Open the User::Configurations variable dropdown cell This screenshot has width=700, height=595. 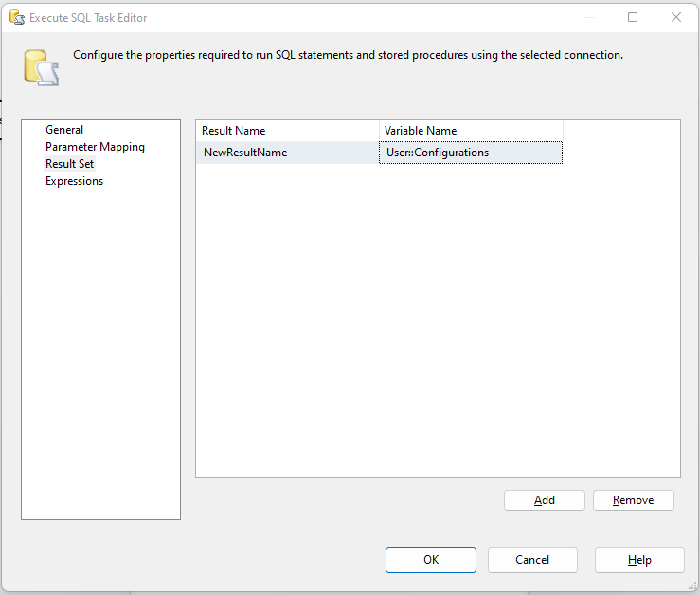coord(470,153)
